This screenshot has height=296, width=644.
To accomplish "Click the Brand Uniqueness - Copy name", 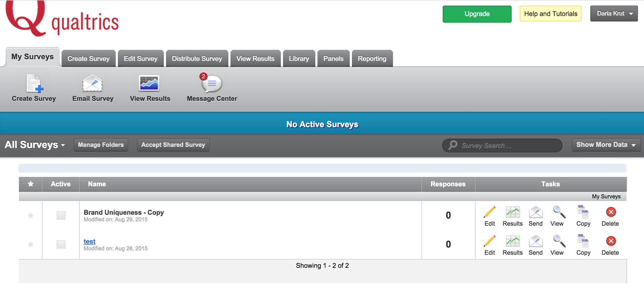I will click(x=124, y=212).
